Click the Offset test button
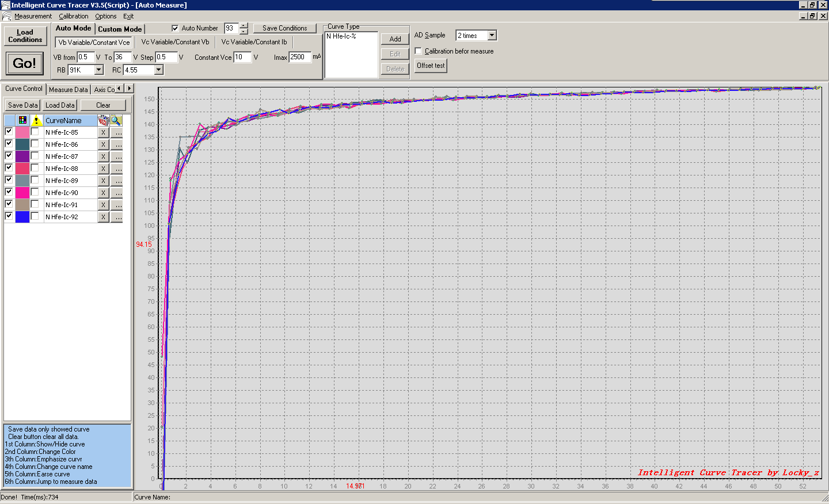 click(x=431, y=66)
